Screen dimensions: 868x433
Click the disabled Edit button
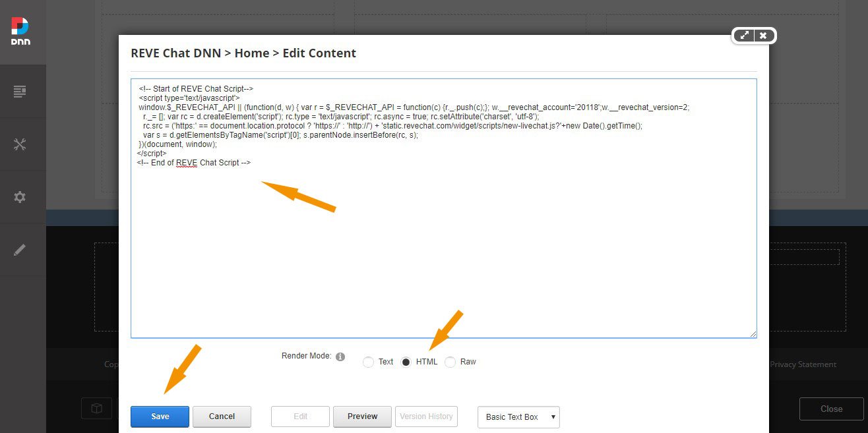click(x=300, y=417)
